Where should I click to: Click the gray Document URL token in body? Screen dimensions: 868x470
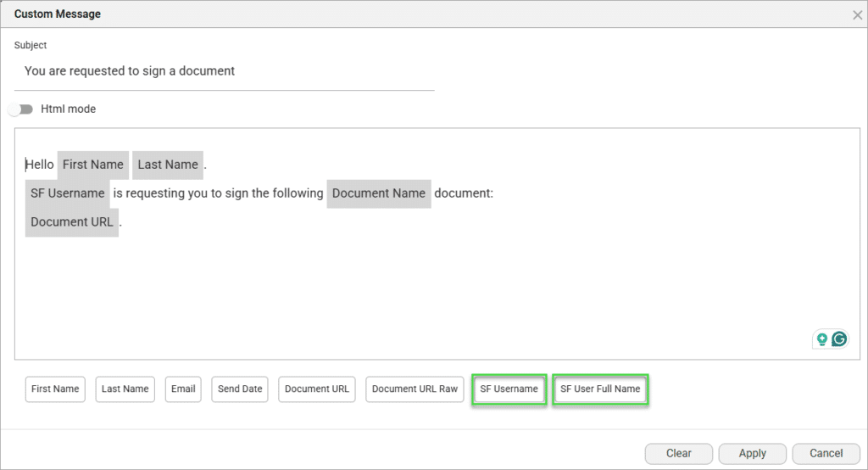coord(72,222)
